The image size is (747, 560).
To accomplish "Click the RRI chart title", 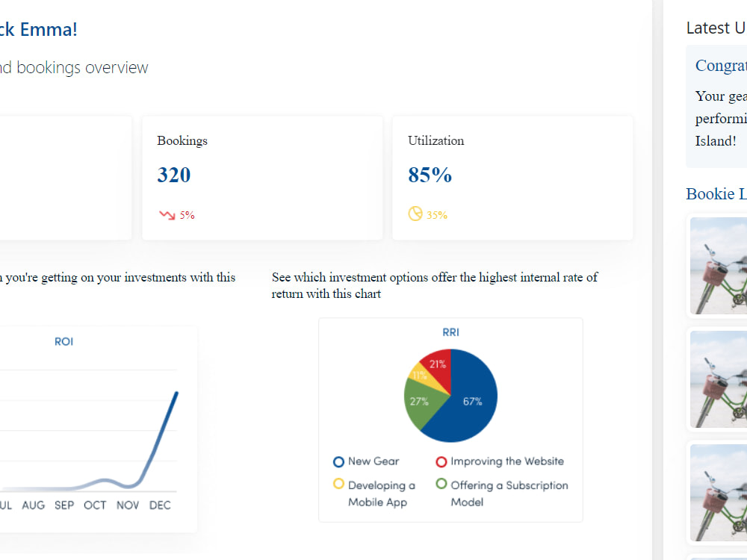I will pos(450,332).
